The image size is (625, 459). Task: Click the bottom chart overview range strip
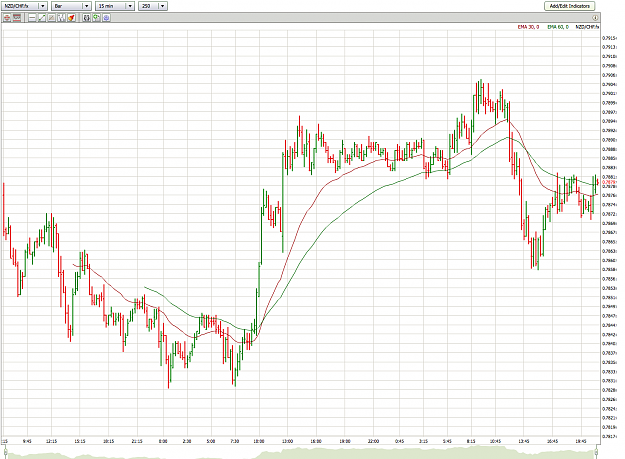[x=301, y=453]
